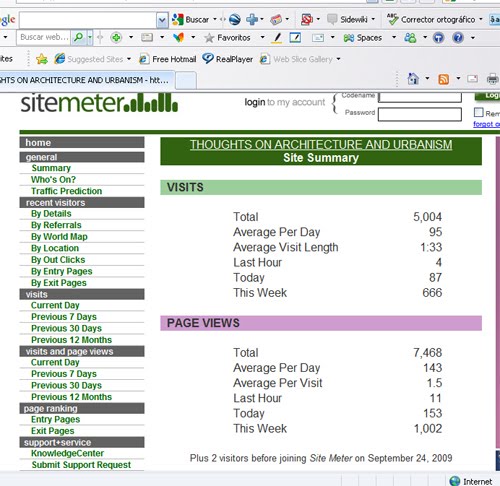Expand Sidewiki dropdown arrow

click(x=373, y=19)
